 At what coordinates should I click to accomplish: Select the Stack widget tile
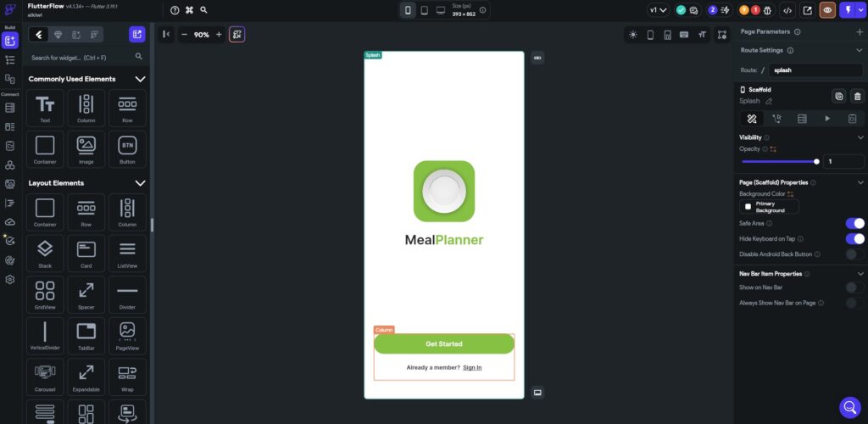click(45, 253)
